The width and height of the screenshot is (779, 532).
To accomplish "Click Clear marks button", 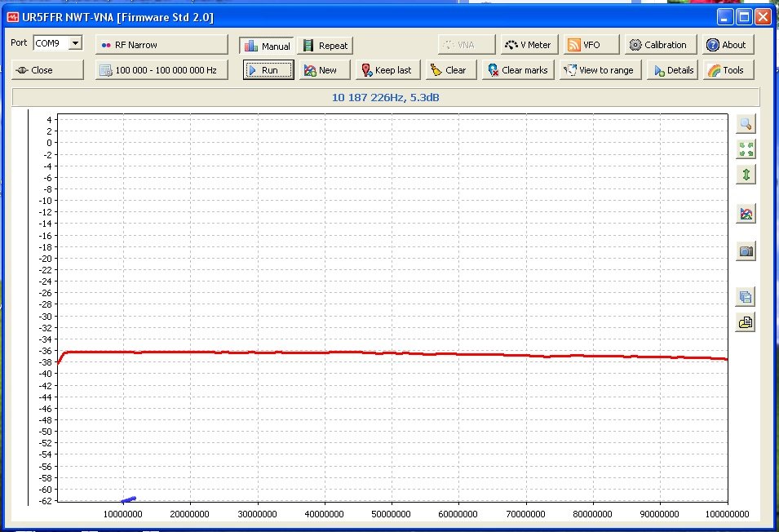I will (x=518, y=70).
